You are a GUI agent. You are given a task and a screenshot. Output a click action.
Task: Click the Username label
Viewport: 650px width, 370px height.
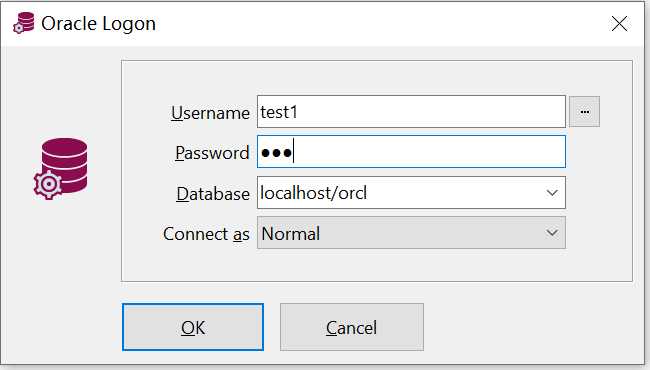click(210, 113)
